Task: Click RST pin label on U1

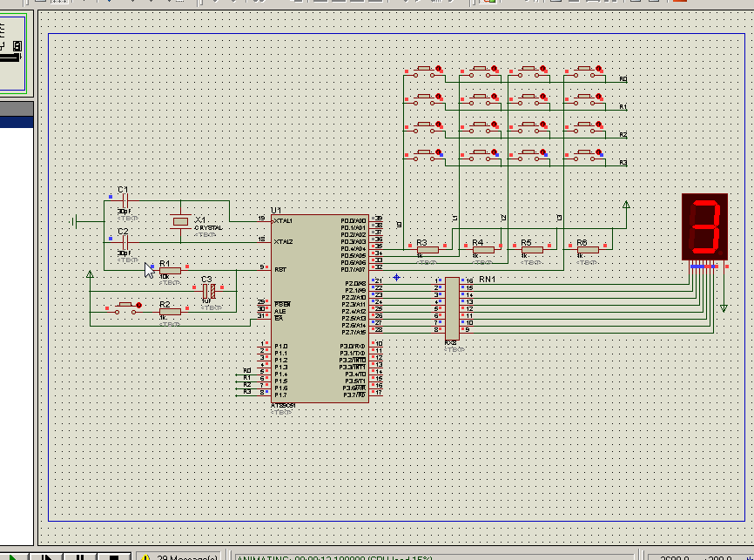Action: (279, 269)
